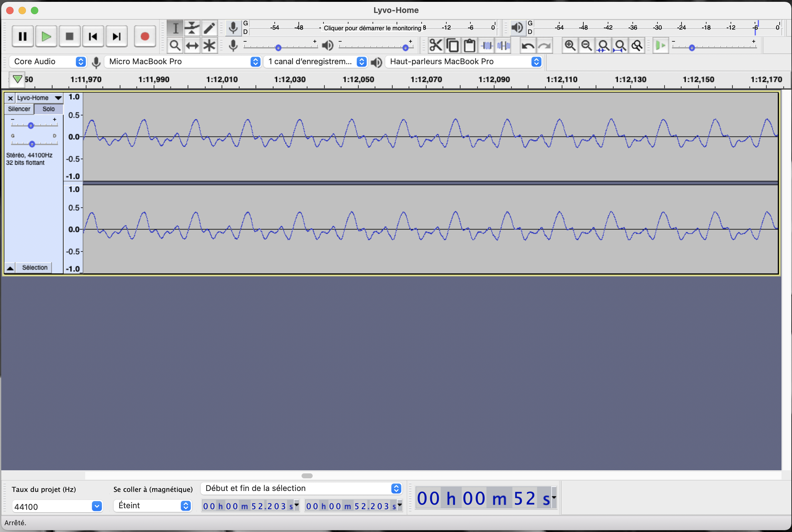Click "Stéréo, 44100Hz" track info text
Viewport: 792px width, 532px height.
[29, 155]
